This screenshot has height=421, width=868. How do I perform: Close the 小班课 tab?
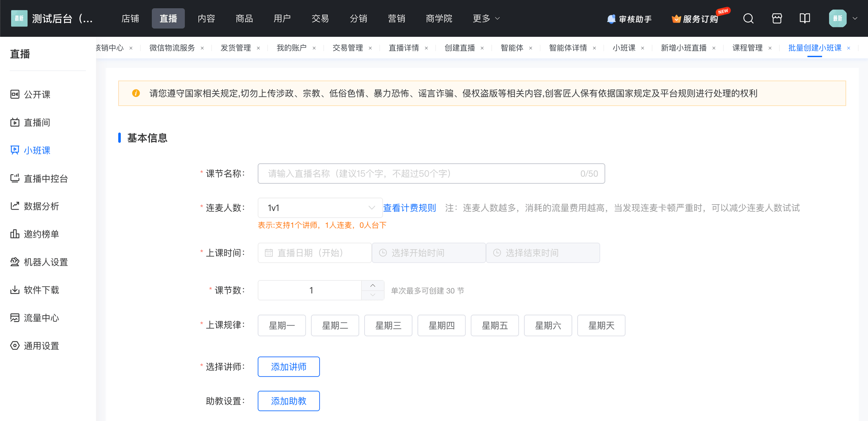pos(643,48)
